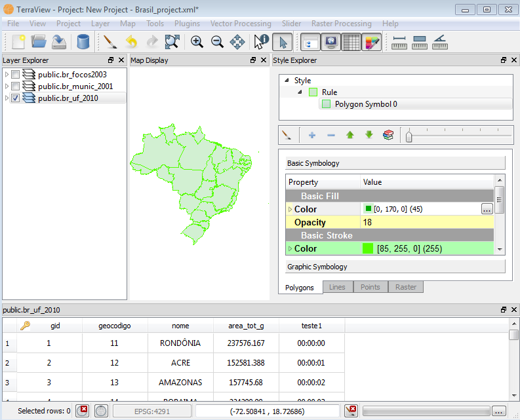Select the Pan map tool
Screen dimensions: 520x420
point(237,42)
